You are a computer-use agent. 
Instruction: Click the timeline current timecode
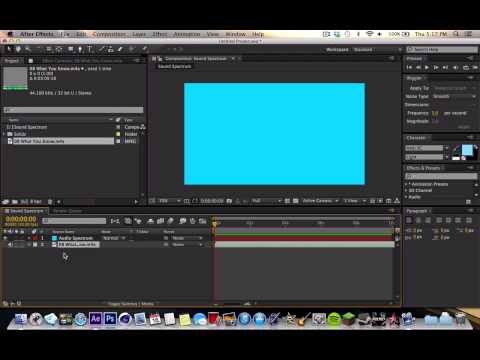coord(21,219)
